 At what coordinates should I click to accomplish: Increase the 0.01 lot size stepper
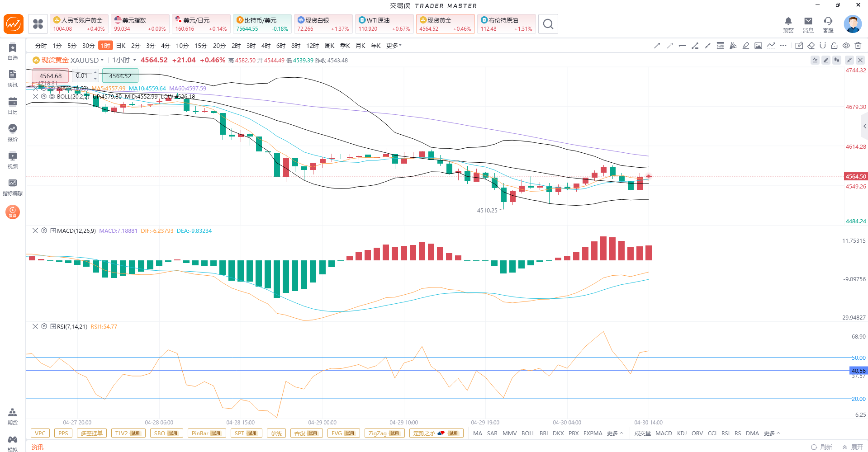coord(95,73)
